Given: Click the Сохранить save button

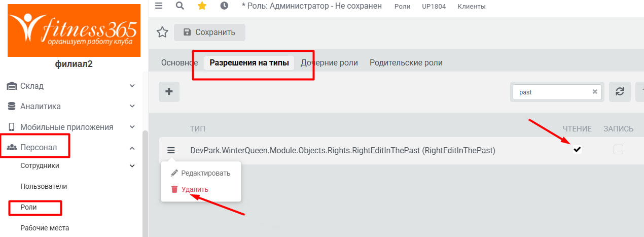Looking at the screenshot, I should tap(209, 32).
